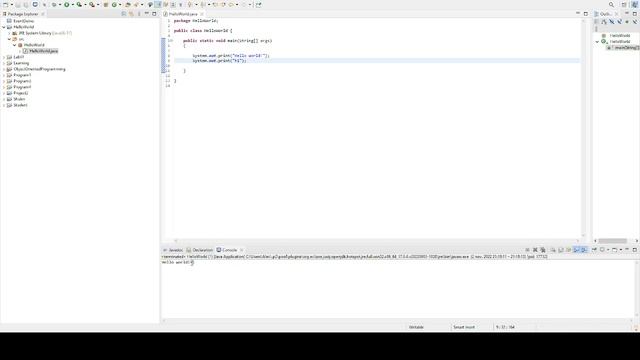Click the highlighted line 9 in editor
Screen dimensions: 640x360
(x=376, y=60)
